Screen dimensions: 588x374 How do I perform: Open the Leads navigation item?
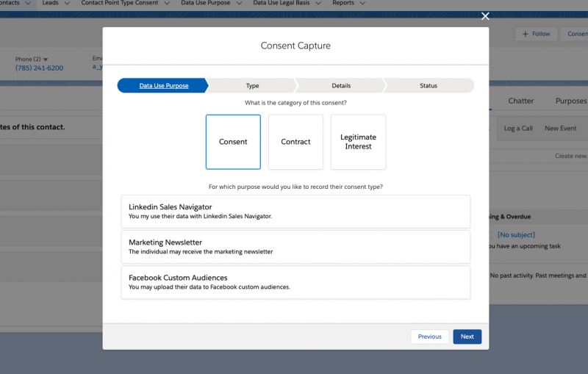coord(50,3)
